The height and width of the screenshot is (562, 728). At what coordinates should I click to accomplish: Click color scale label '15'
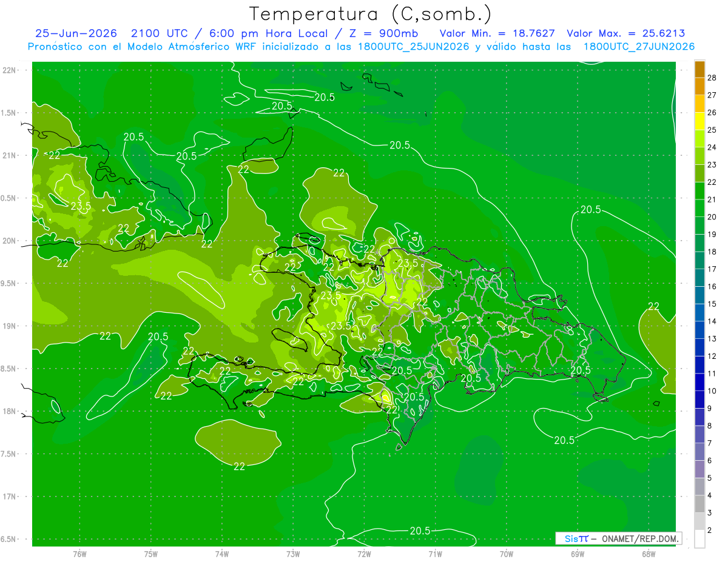point(712,304)
